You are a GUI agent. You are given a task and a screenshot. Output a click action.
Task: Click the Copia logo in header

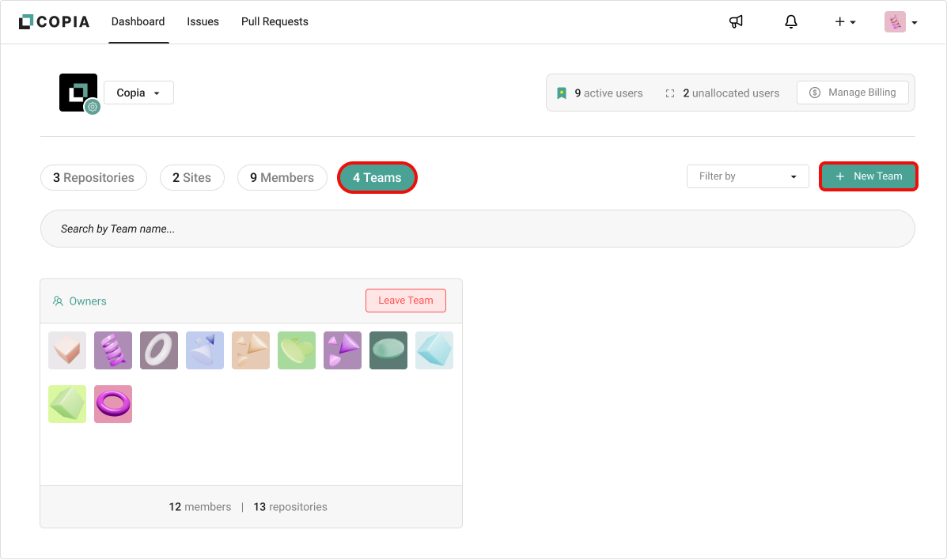click(56, 22)
